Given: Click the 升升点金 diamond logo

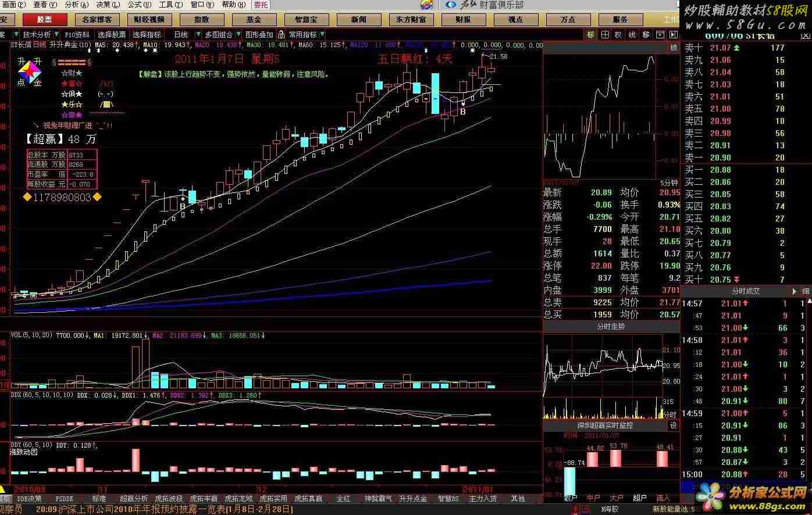Looking at the screenshot, I should tap(29, 73).
